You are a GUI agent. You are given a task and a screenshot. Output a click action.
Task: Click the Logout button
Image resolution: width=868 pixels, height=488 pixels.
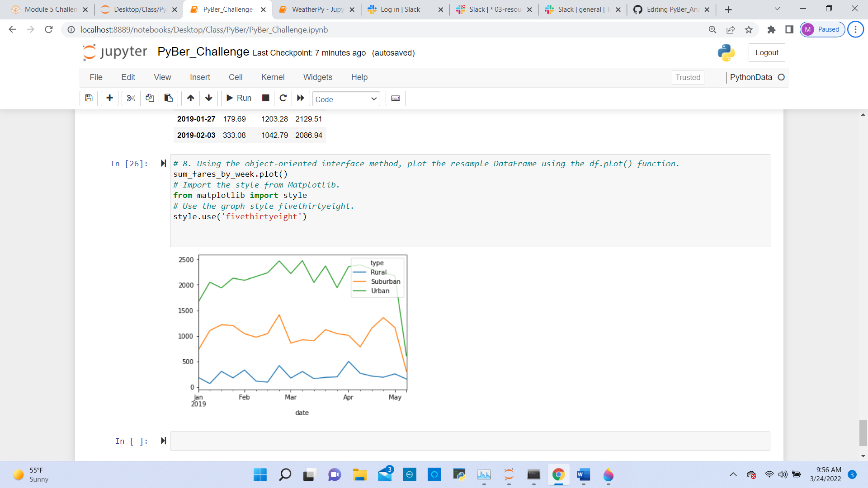click(767, 52)
